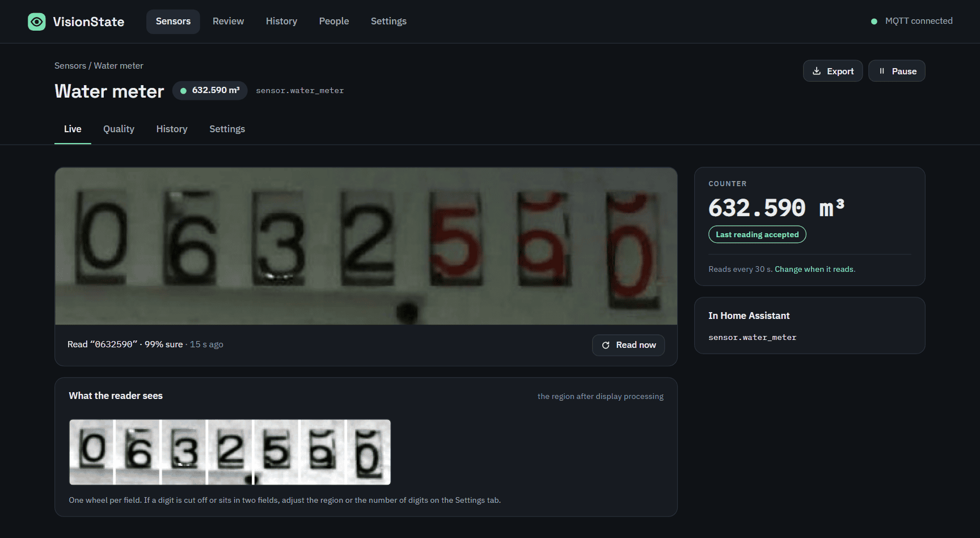Open the top-bar Settings navigation item
Viewport: 980px width, 538px height.
pos(388,22)
